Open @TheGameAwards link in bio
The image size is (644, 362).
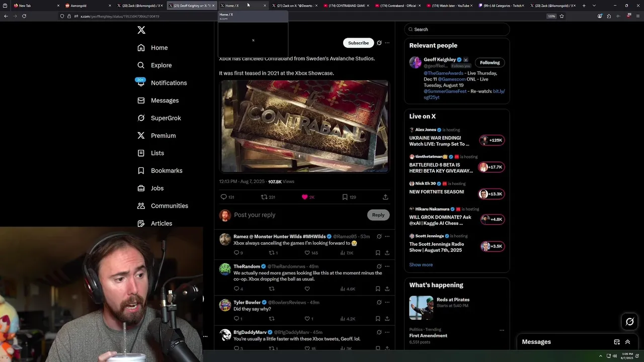pyautogui.click(x=443, y=73)
